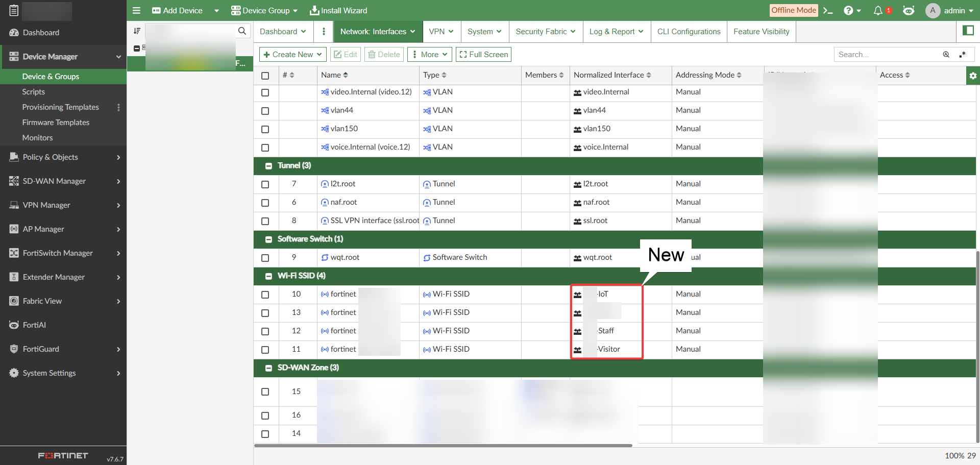
Task: Switch to Feature Visibility tab
Action: [x=761, y=31]
